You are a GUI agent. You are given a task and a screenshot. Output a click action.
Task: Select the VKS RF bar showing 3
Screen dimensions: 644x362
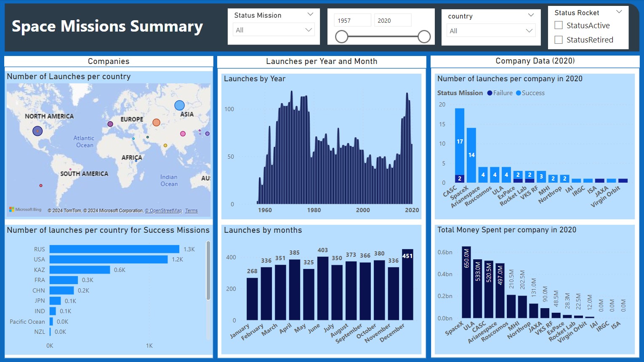[541, 177]
